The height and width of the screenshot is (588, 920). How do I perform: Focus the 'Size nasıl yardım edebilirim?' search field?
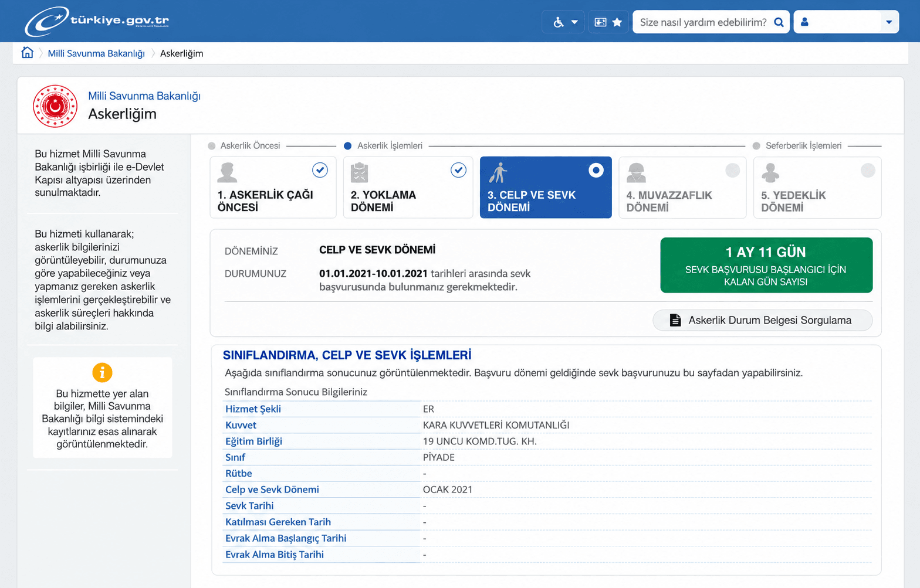pyautogui.click(x=703, y=22)
